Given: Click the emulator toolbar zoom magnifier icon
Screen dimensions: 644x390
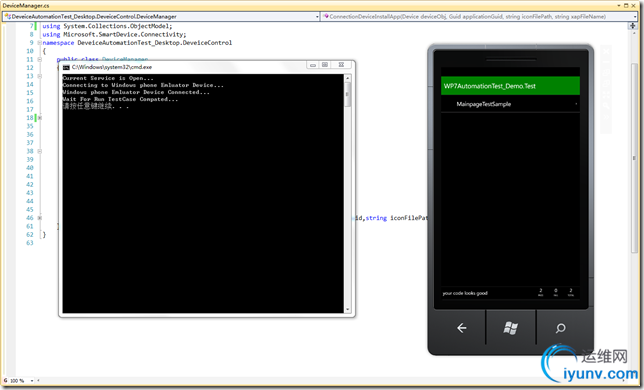Looking at the screenshot, I should click(606, 106).
